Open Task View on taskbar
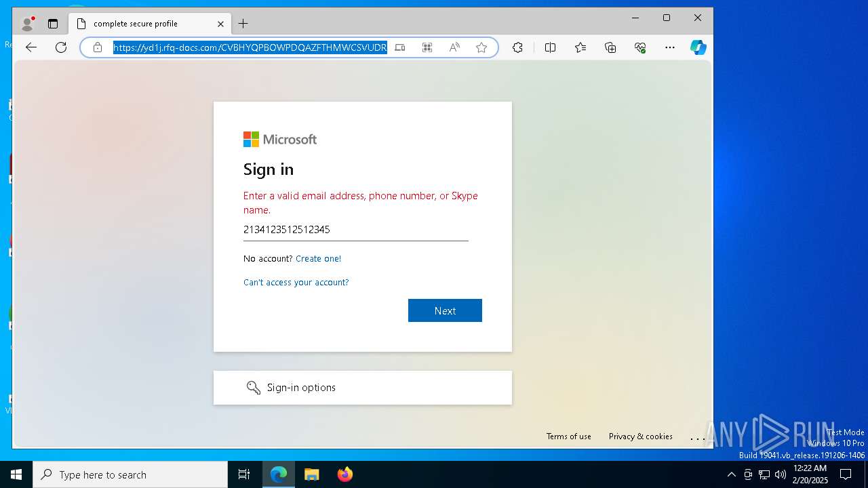Viewport: 868px width, 488px height. 244,474
